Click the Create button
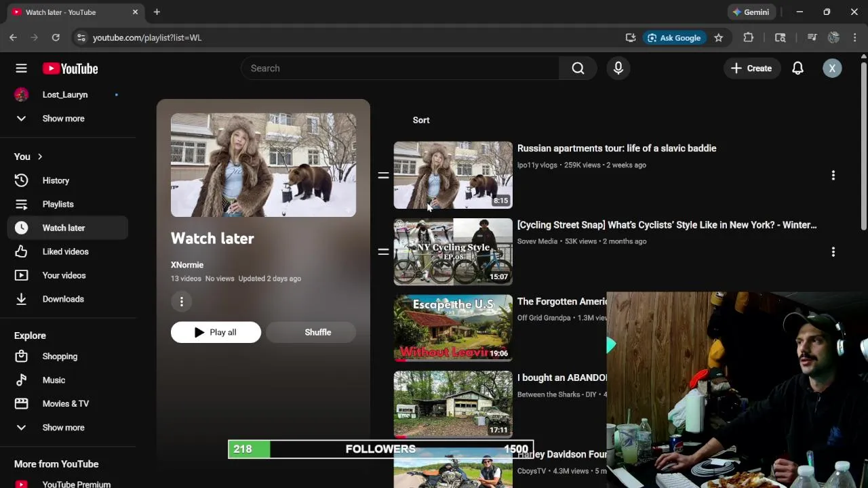 coord(751,68)
